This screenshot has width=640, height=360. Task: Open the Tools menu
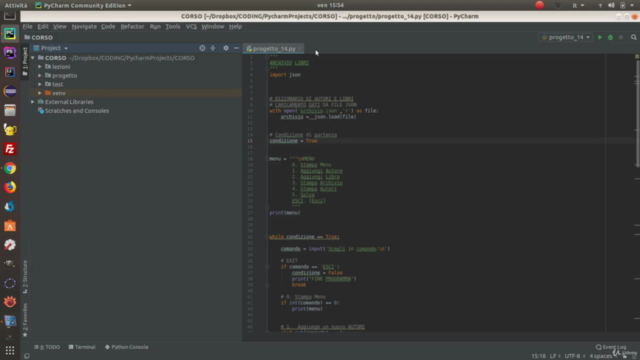coord(173,27)
